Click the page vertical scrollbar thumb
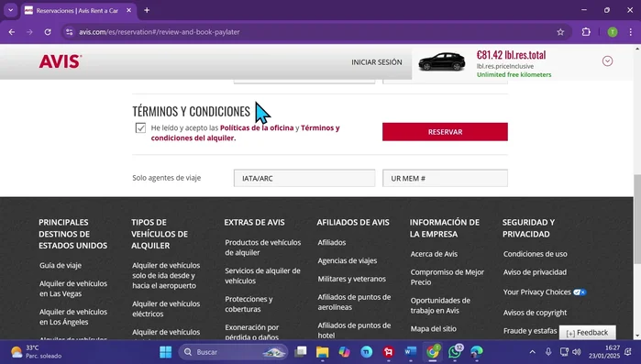This screenshot has height=364, width=641. [x=637, y=218]
